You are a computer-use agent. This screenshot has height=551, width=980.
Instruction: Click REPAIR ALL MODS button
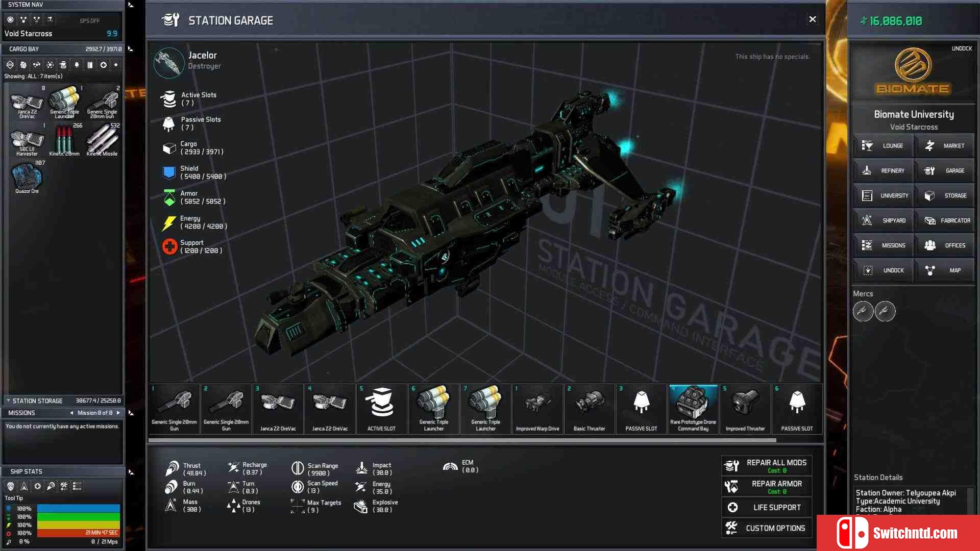[767, 465]
